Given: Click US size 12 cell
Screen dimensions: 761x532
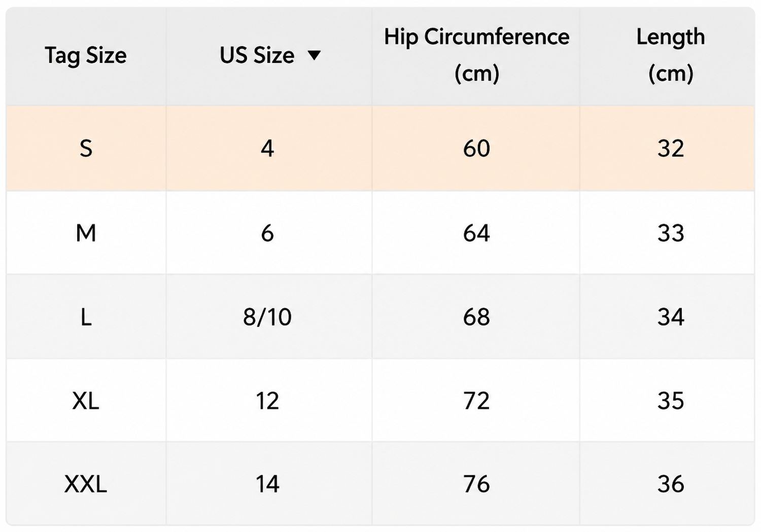Looking at the screenshot, I should point(267,401).
